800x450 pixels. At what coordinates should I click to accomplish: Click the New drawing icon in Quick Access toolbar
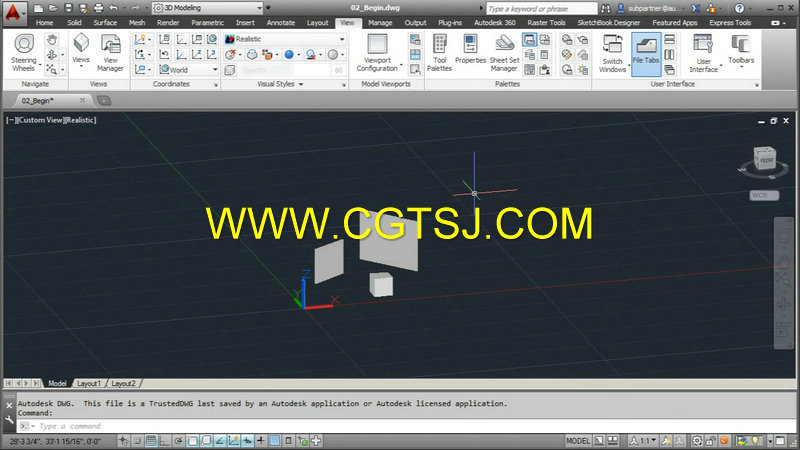click(38, 8)
